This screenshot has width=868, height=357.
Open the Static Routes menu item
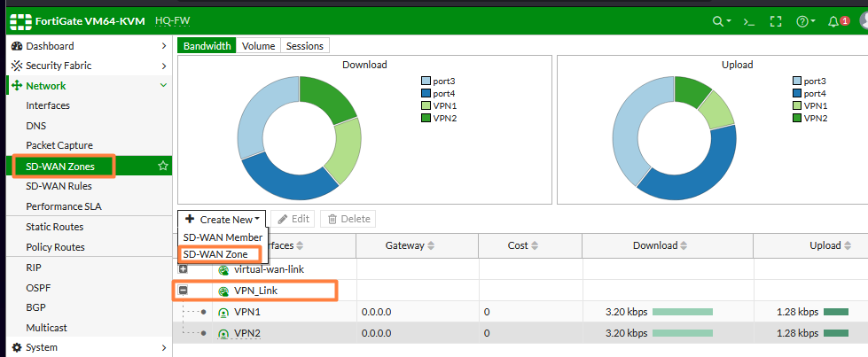(x=55, y=227)
